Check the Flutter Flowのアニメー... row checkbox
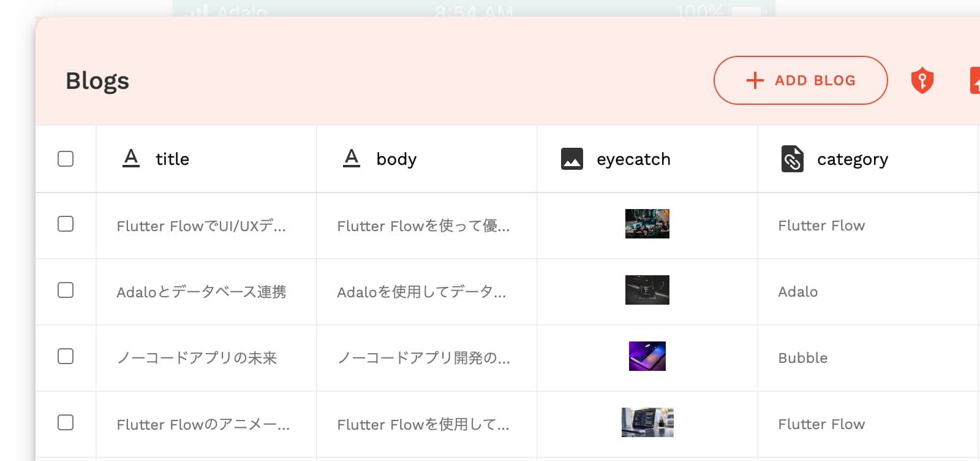This screenshot has height=461, width=980. coord(66,422)
